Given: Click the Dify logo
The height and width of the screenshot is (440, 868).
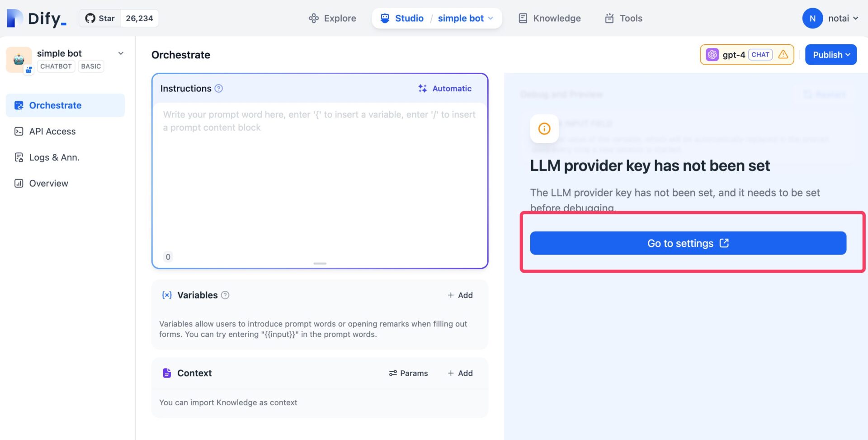Looking at the screenshot, I should pos(37,18).
